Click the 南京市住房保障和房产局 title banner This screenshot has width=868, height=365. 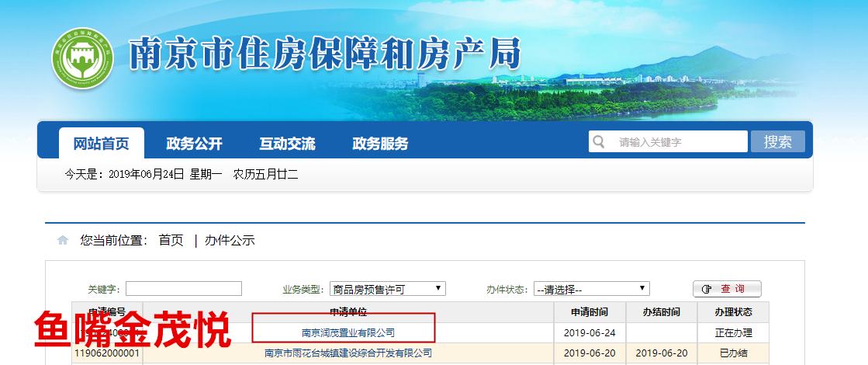(325, 54)
